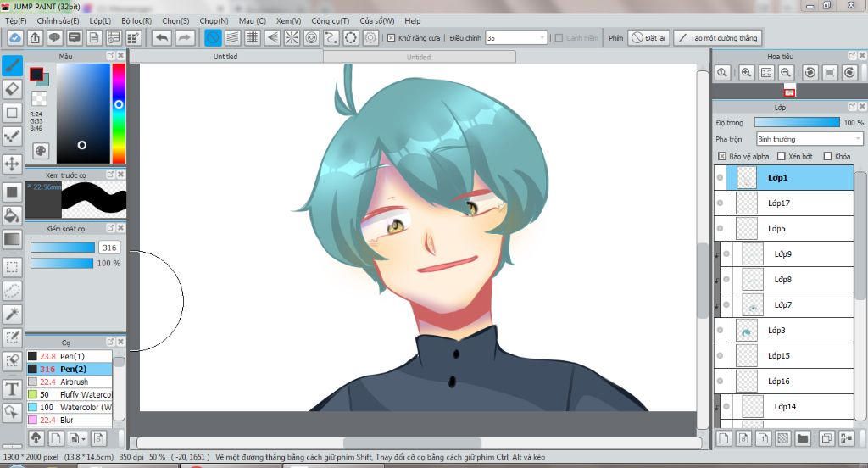Click the export/share icon in toolbar
This screenshot has height=468, width=868.
(35, 37)
